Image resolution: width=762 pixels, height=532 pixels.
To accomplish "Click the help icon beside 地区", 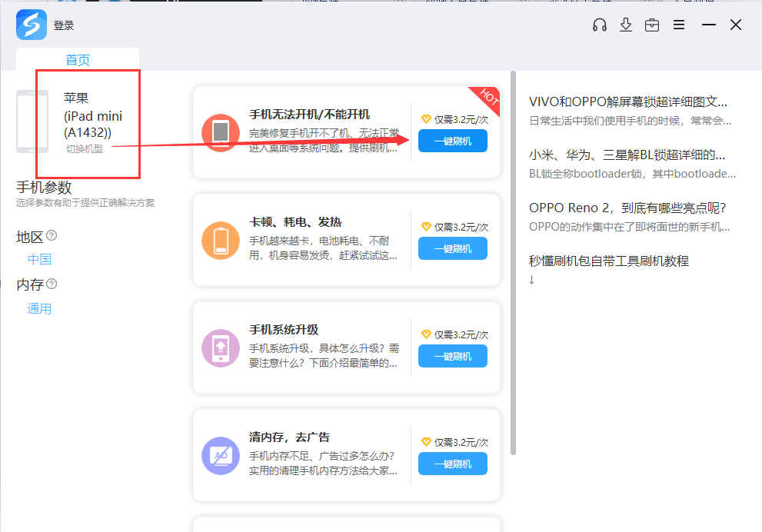I will 52,236.
